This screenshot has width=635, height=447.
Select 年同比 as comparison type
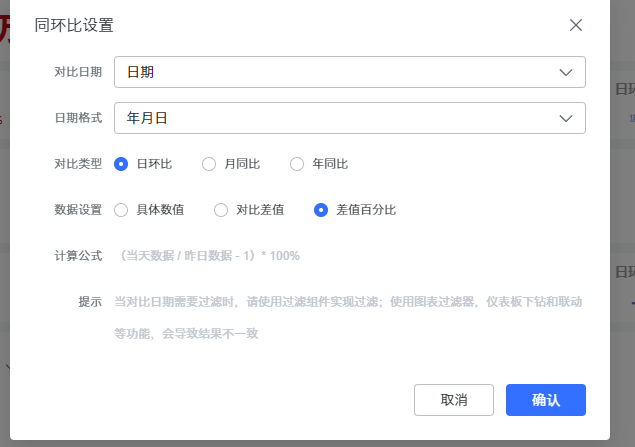point(297,164)
